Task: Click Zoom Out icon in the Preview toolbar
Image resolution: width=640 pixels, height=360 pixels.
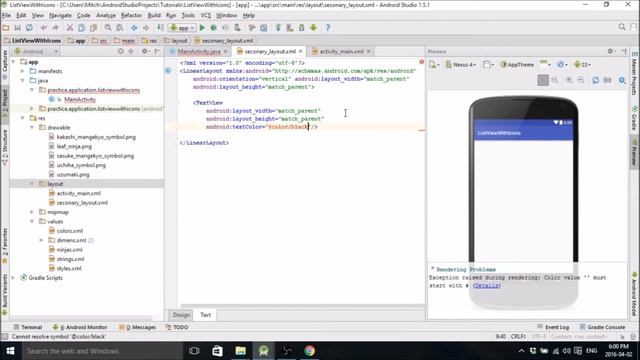Action: (x=581, y=80)
